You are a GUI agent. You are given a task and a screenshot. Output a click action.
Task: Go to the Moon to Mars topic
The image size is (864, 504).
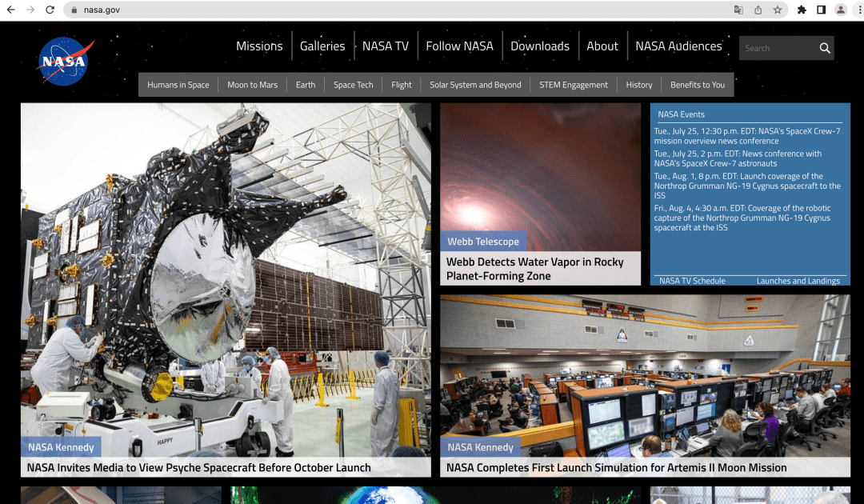click(252, 85)
